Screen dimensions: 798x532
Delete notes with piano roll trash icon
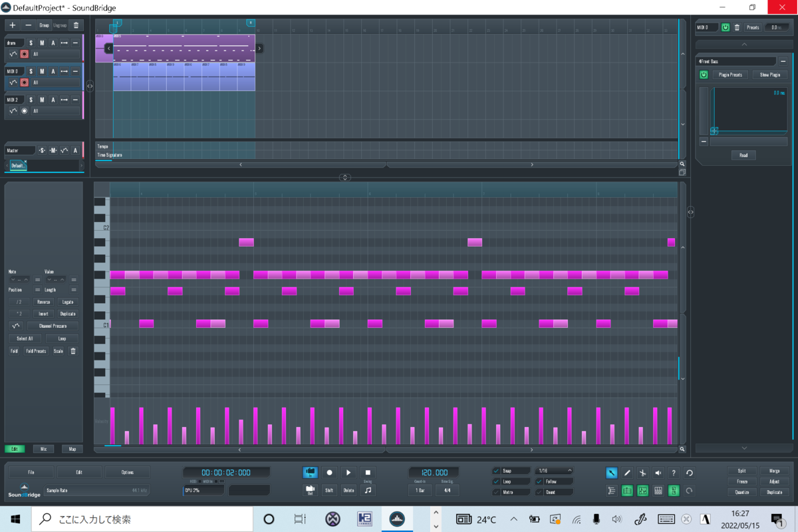(73, 350)
